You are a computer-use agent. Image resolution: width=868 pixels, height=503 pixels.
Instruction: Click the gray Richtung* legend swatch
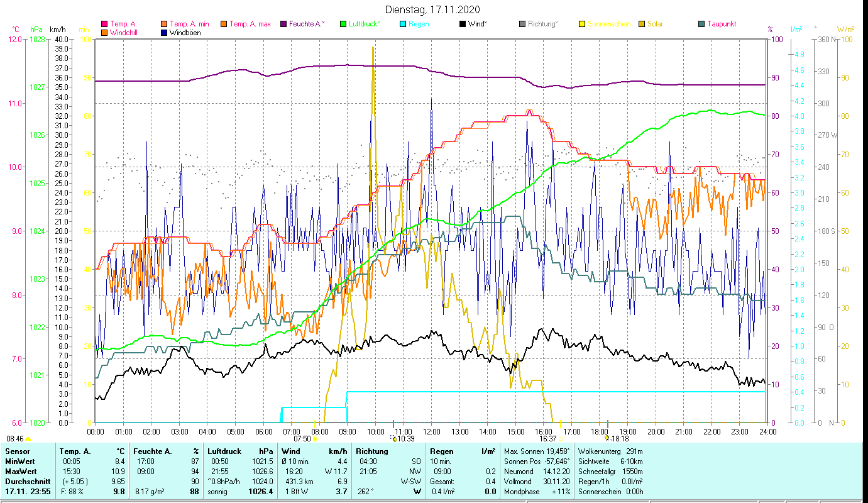click(x=522, y=25)
